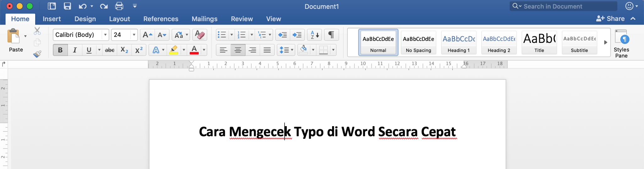Toggle center alignment
644x169 pixels.
coord(238,50)
